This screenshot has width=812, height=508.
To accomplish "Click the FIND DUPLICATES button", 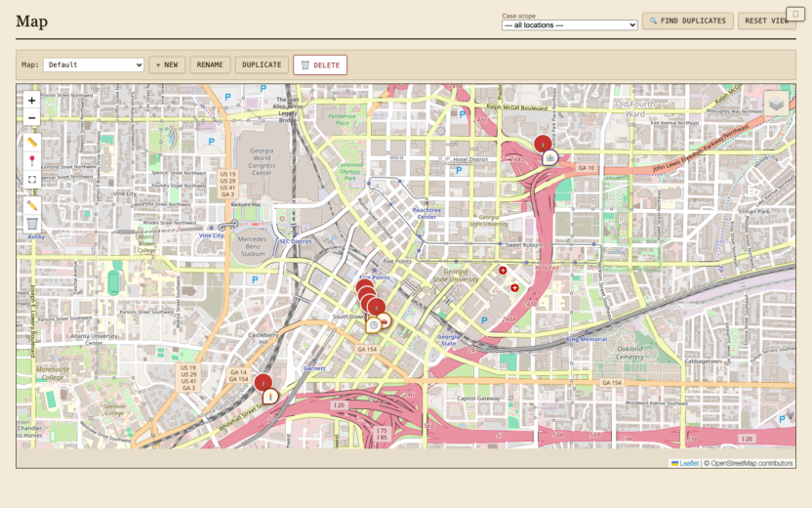I will tap(688, 21).
